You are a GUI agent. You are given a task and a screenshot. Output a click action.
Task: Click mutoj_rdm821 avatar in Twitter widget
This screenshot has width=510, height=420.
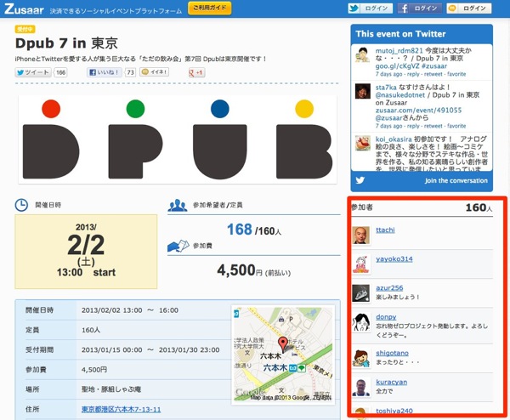point(362,54)
